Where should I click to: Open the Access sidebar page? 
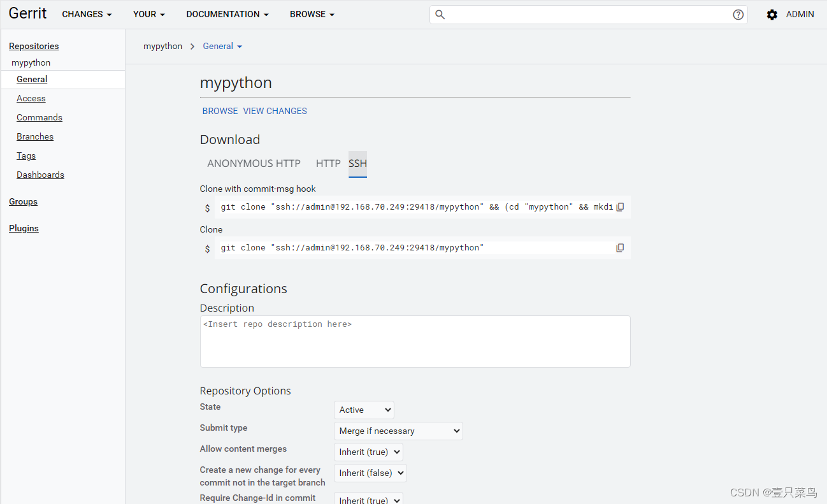tap(31, 98)
